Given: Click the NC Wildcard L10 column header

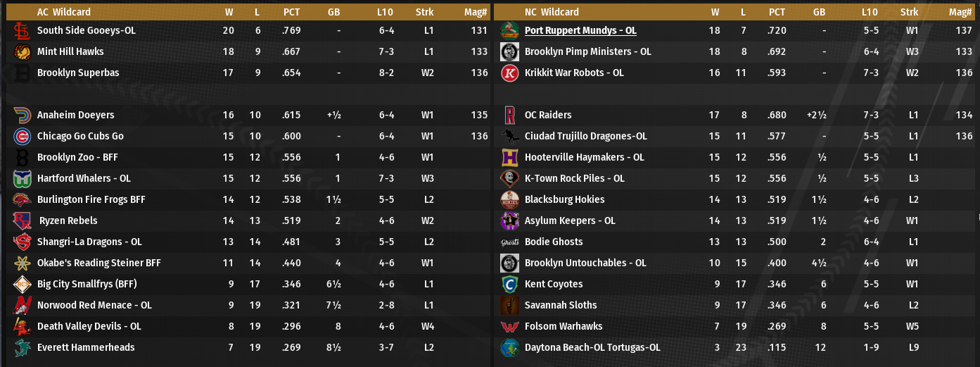Looking at the screenshot, I should (x=870, y=12).
